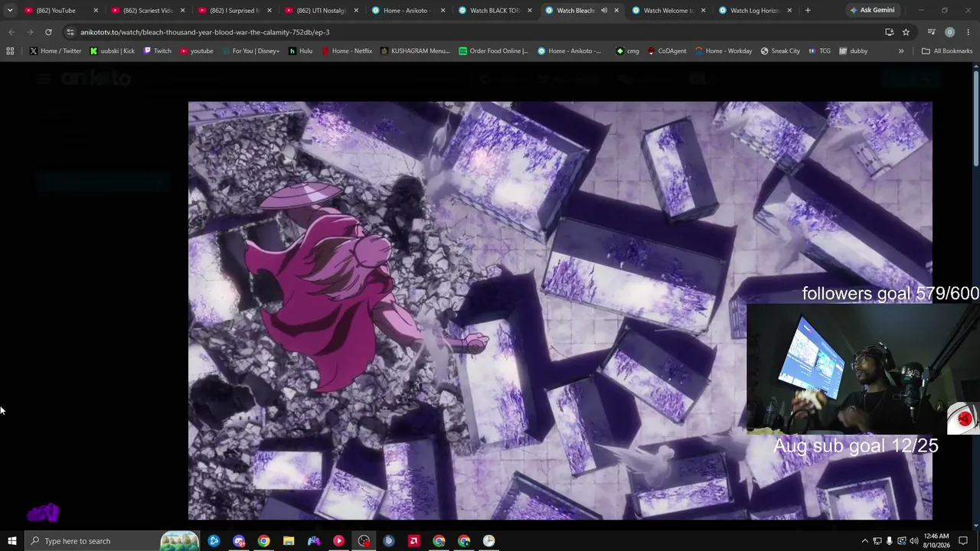Open the red AMD icon on taskbar
This screenshot has height=551, width=980.
[414, 541]
